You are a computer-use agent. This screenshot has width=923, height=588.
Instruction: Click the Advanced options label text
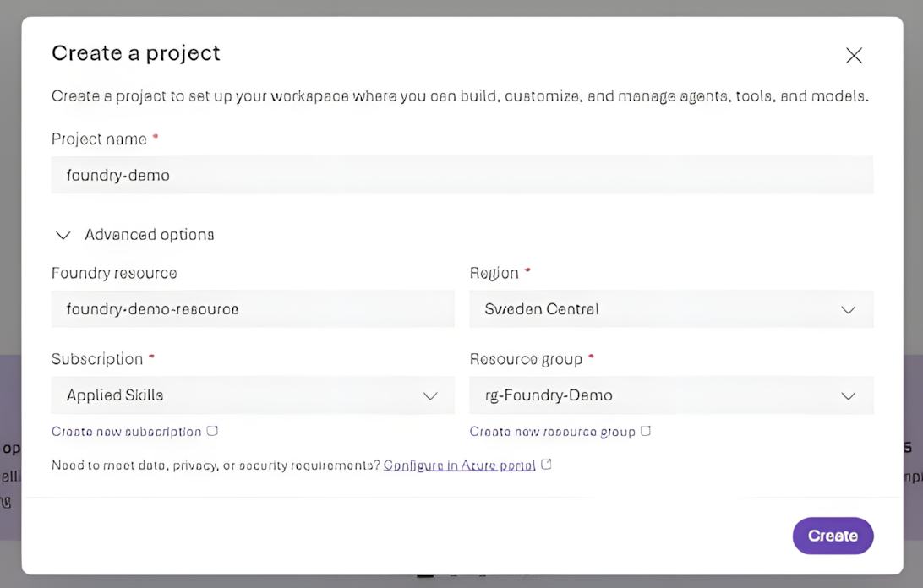(x=150, y=235)
